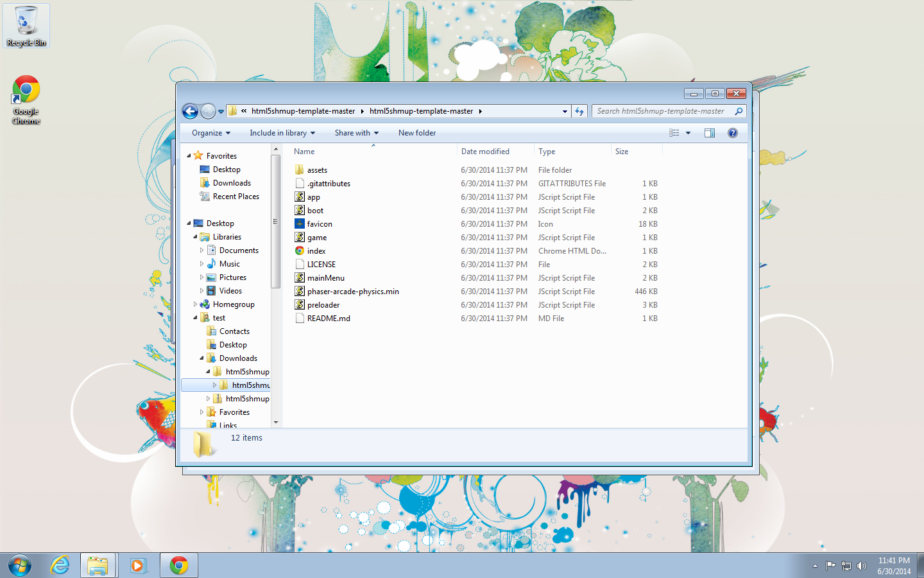Click the Back navigation arrow button
The image size is (924, 578).
[190, 111]
